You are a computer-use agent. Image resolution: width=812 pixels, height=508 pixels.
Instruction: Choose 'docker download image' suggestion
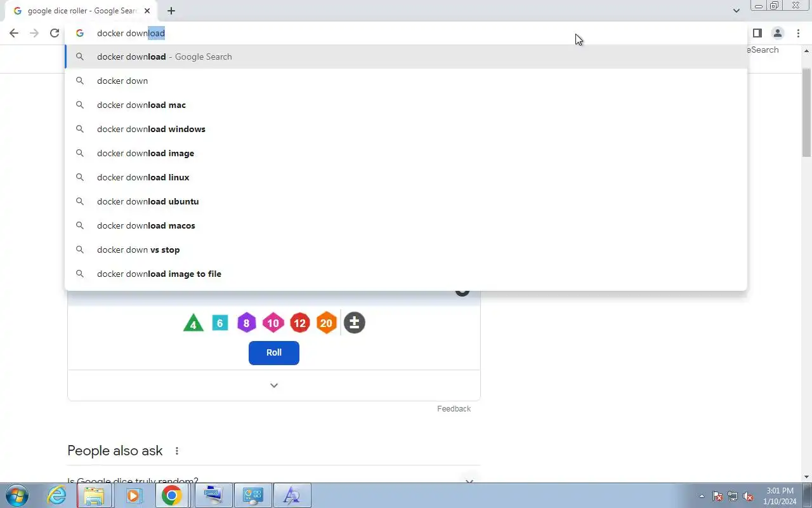tap(406, 153)
